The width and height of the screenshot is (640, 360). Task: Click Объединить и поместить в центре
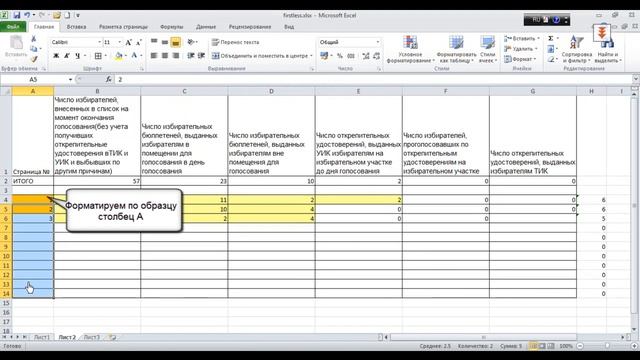262,56
